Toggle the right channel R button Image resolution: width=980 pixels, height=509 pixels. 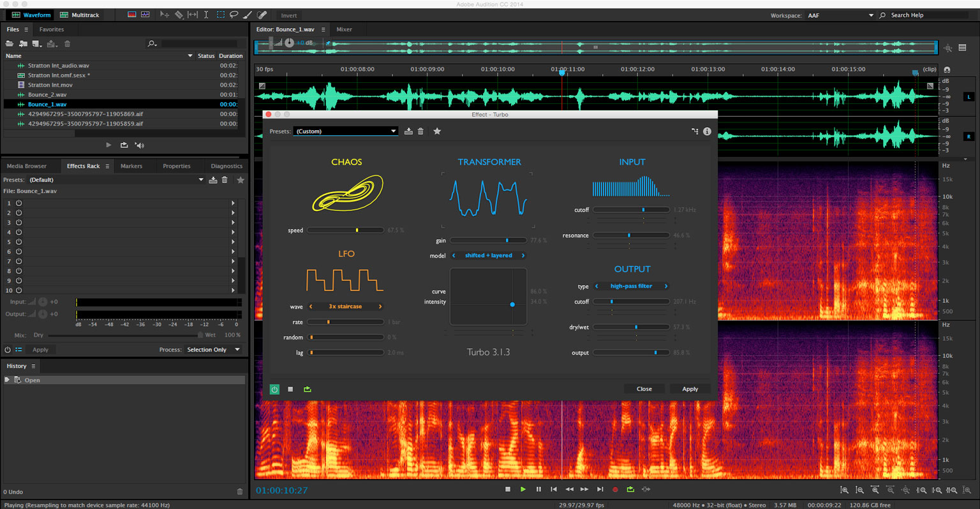pyautogui.click(x=969, y=136)
